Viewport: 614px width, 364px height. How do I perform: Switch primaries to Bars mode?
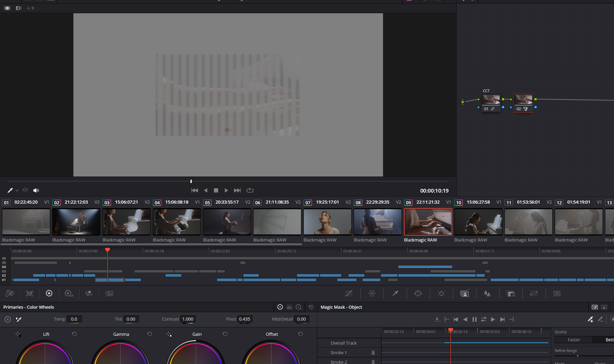pyautogui.click(x=289, y=307)
